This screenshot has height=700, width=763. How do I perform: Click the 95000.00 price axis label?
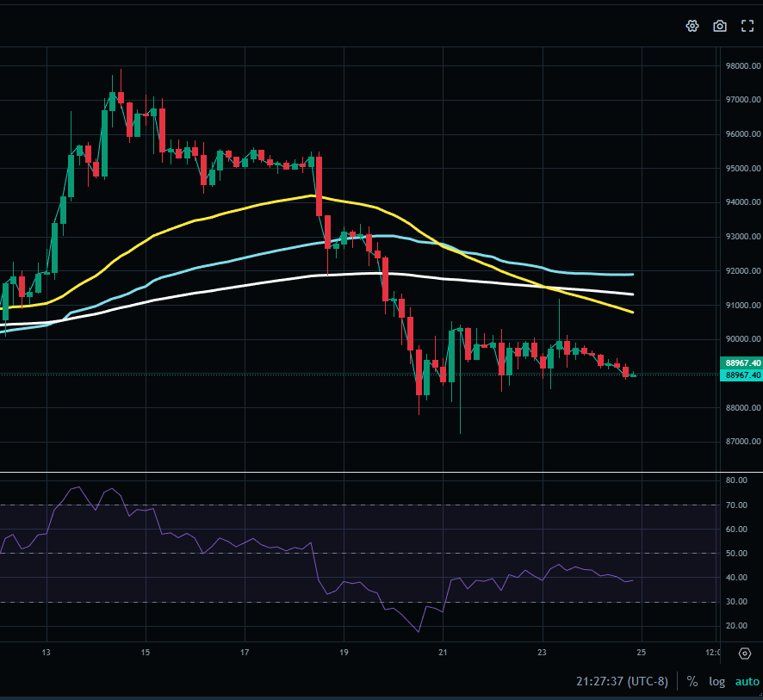point(743,168)
